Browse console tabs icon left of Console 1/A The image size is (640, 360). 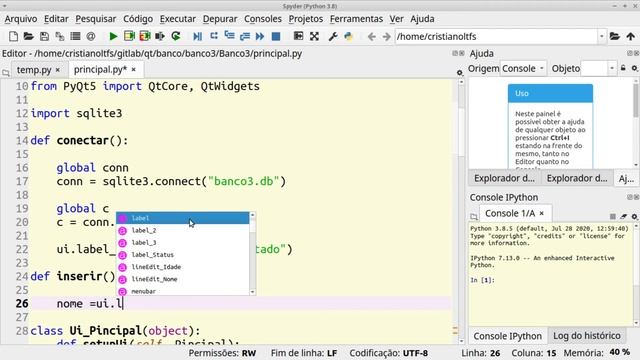tap(474, 216)
